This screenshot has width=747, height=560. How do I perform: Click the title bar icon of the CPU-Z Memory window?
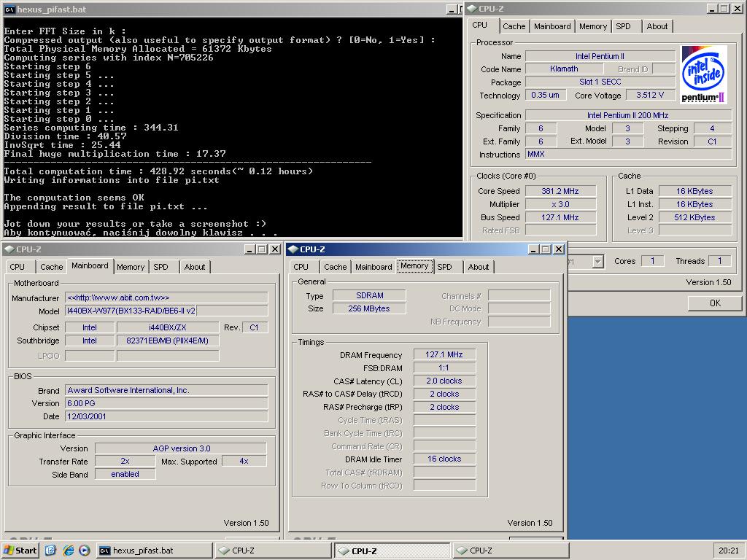click(293, 249)
